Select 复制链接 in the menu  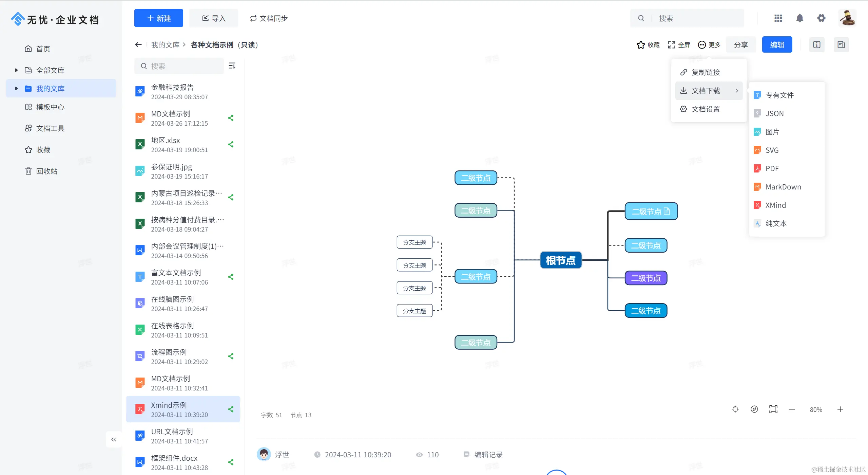[706, 72]
